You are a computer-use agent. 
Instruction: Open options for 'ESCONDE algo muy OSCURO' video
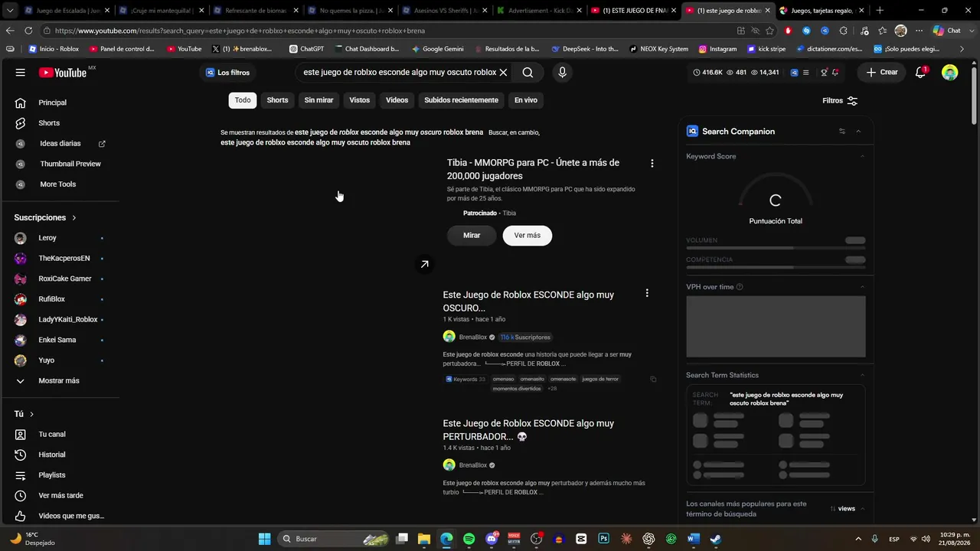point(647,293)
